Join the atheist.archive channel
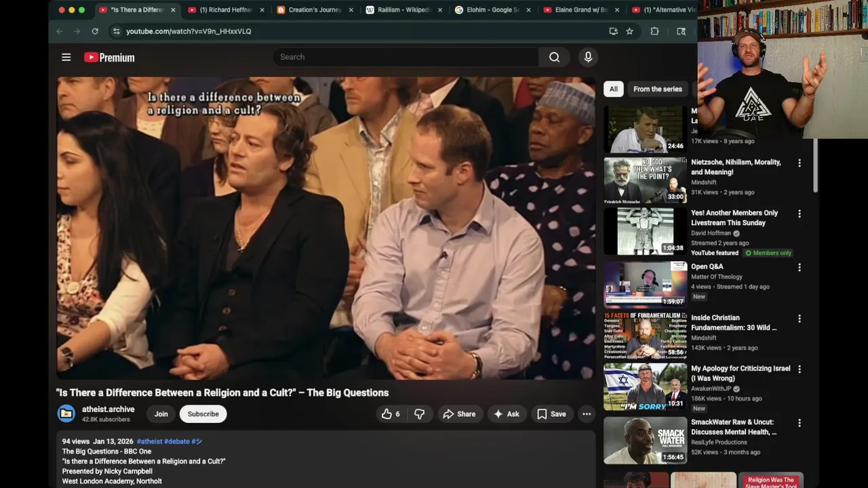868x488 pixels. click(161, 414)
